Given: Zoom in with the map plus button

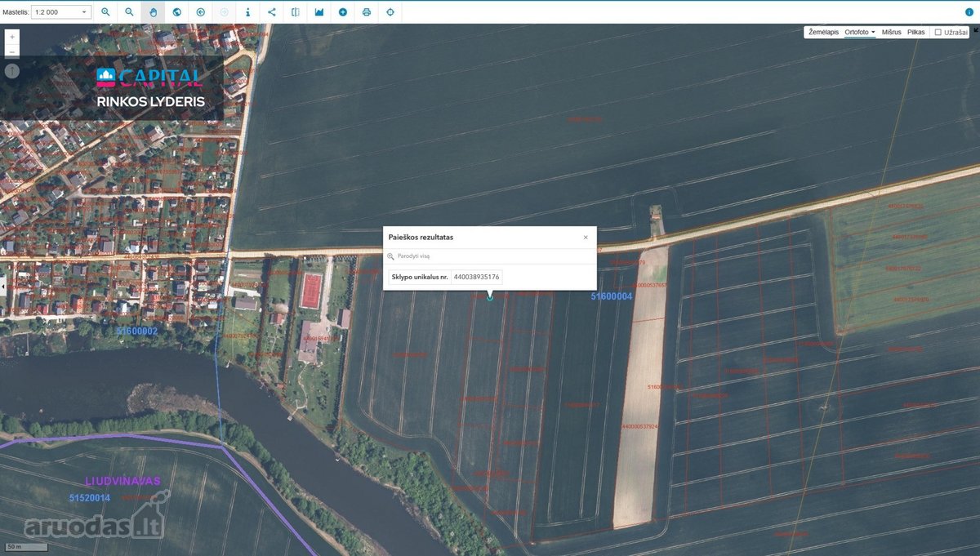Looking at the screenshot, I should point(11,37).
